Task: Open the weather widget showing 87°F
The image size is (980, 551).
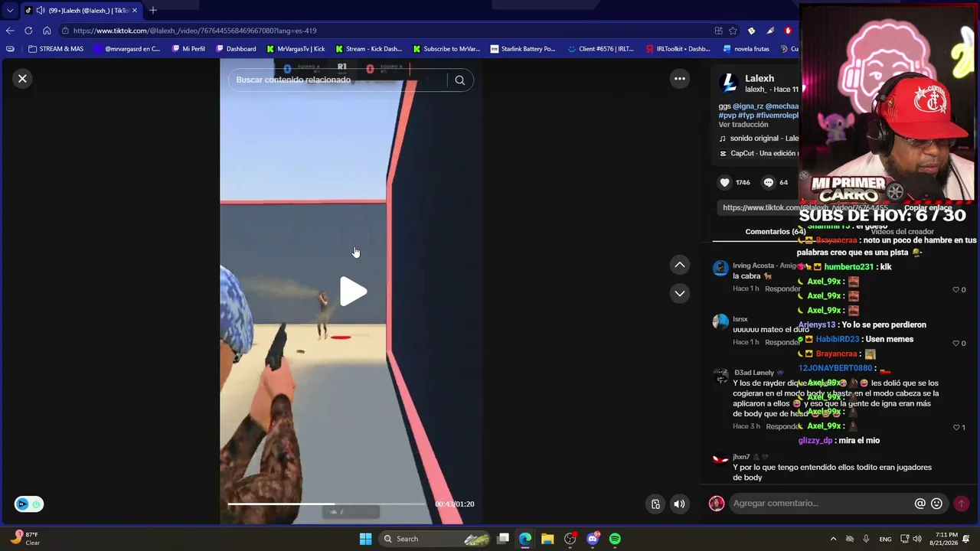Action: [24, 539]
